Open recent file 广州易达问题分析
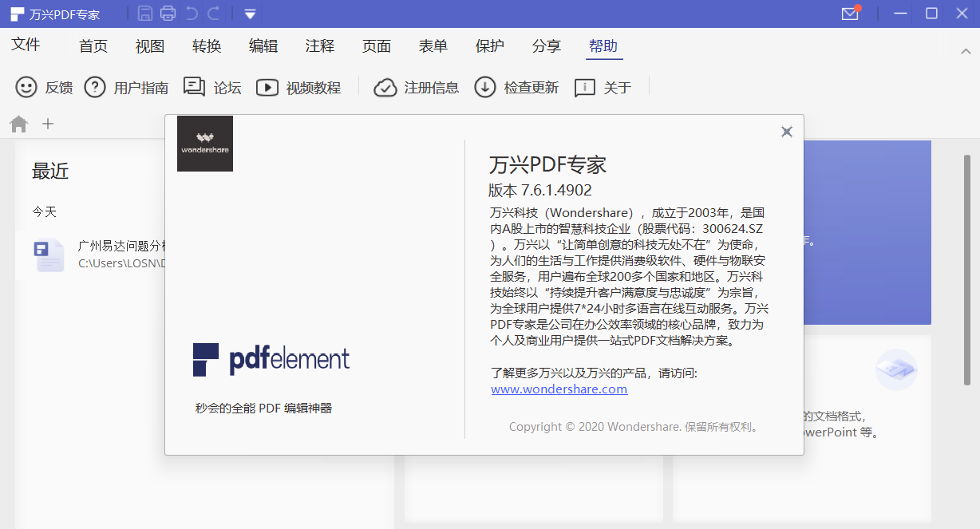The height and width of the screenshot is (529, 980). click(122, 245)
